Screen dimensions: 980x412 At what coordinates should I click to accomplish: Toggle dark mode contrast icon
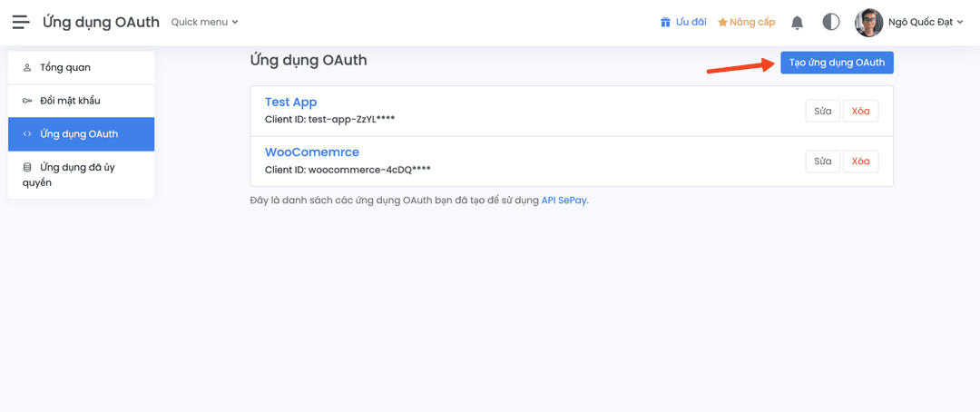click(x=830, y=23)
